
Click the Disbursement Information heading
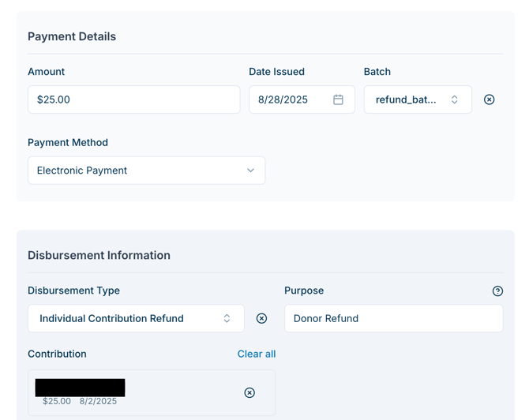[x=99, y=255]
